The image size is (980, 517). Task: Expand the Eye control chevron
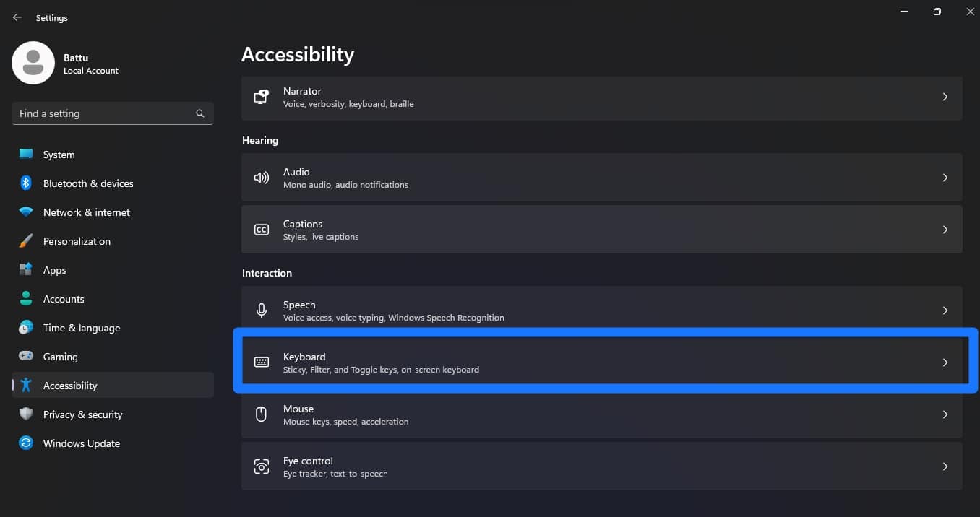tap(945, 466)
